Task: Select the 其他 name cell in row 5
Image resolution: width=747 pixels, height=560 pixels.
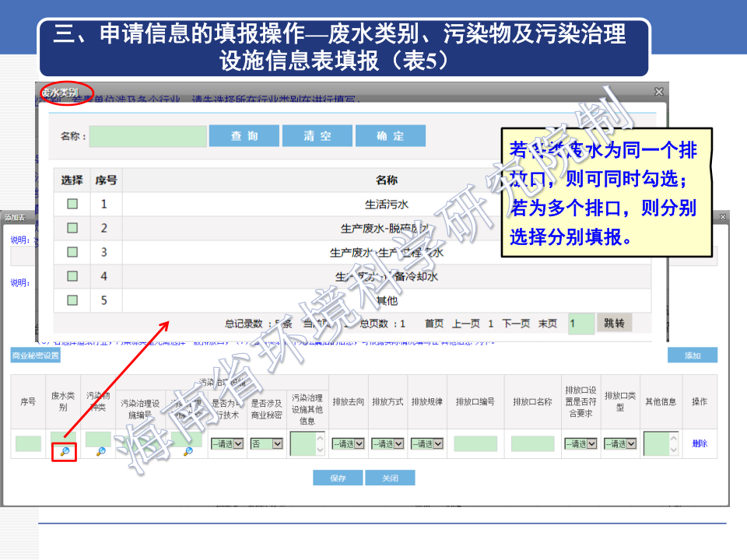Action: [387, 300]
